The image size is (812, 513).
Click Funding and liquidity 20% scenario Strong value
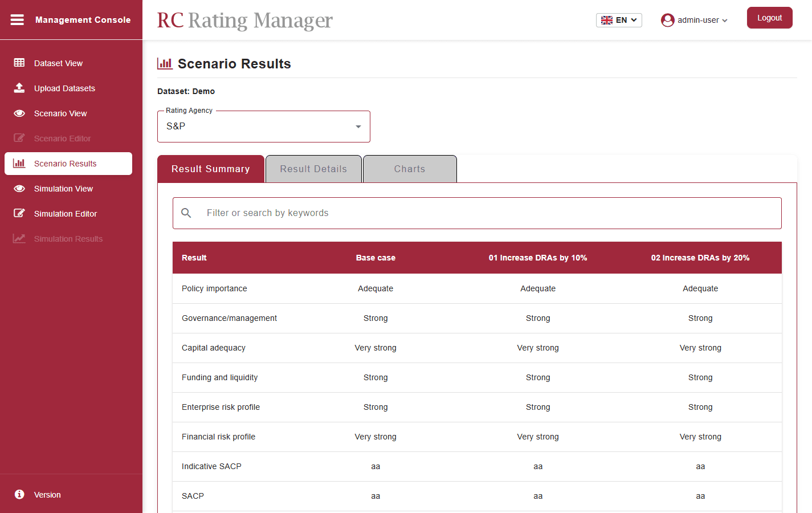(x=700, y=377)
